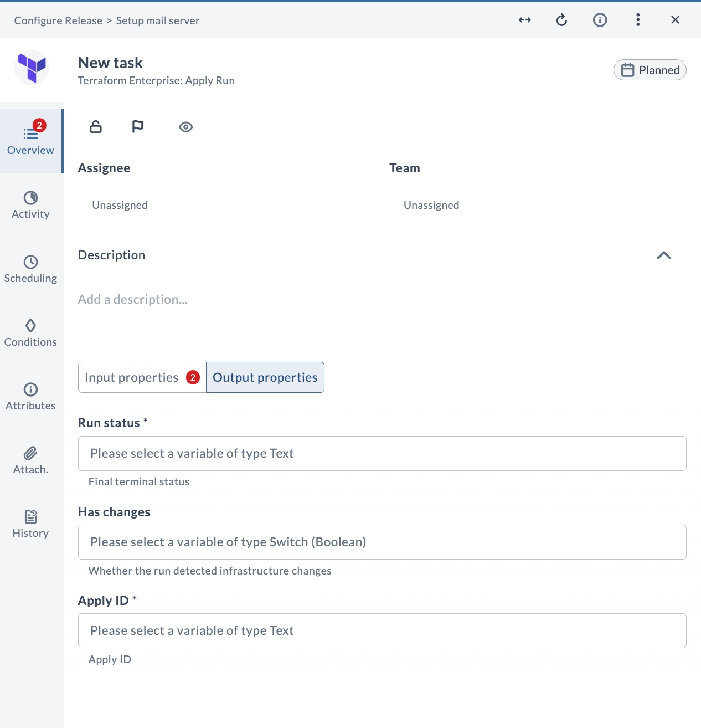Toggle the eye watcher icon

[x=186, y=127]
